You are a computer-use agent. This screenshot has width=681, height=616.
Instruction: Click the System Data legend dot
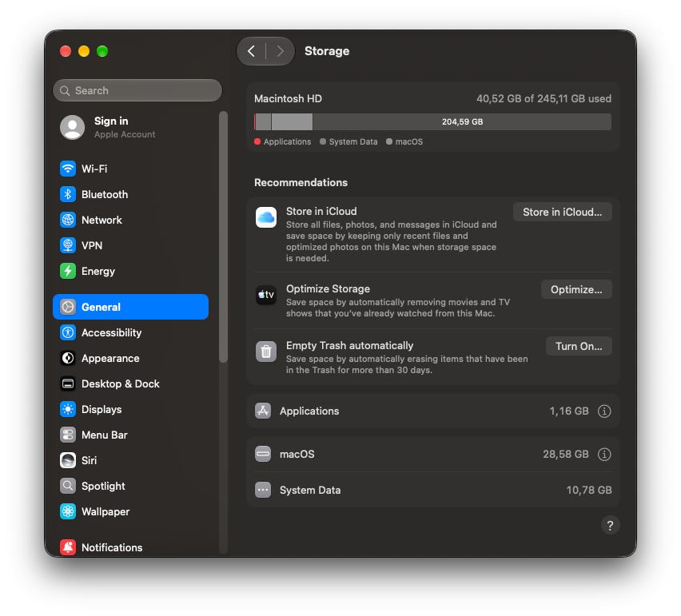pos(323,141)
